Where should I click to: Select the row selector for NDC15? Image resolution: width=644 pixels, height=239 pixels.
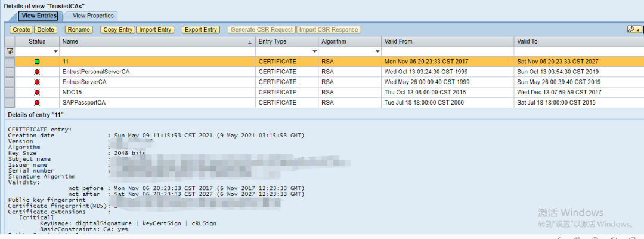[x=10, y=93]
